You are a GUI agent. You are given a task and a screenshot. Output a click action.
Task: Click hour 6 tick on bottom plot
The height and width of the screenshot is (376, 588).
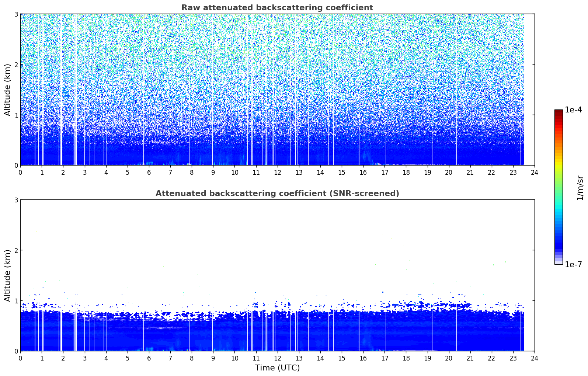149,358
